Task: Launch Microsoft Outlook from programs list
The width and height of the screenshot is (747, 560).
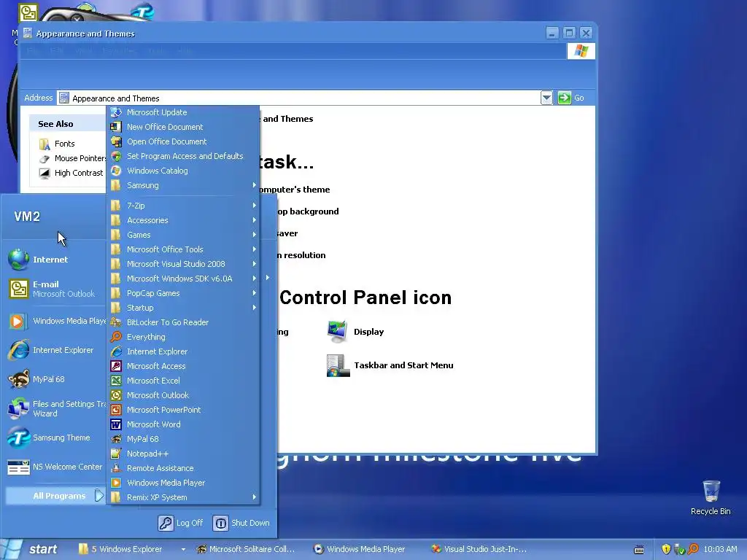Action: pos(183,395)
